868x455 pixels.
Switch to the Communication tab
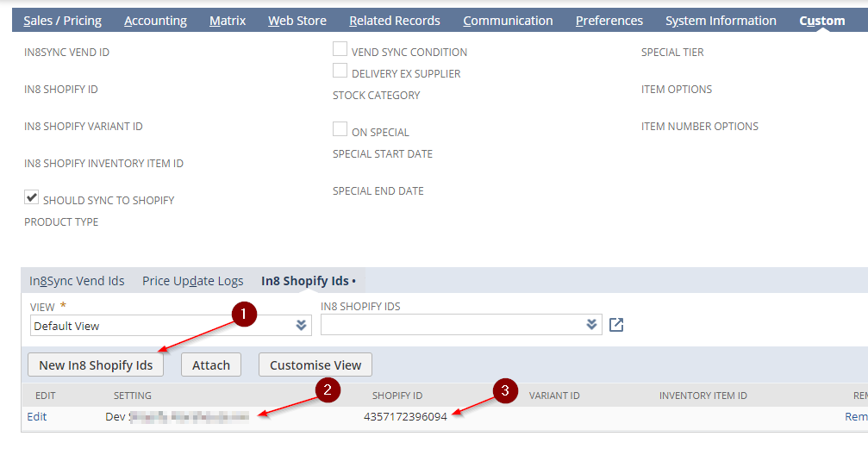pyautogui.click(x=508, y=21)
